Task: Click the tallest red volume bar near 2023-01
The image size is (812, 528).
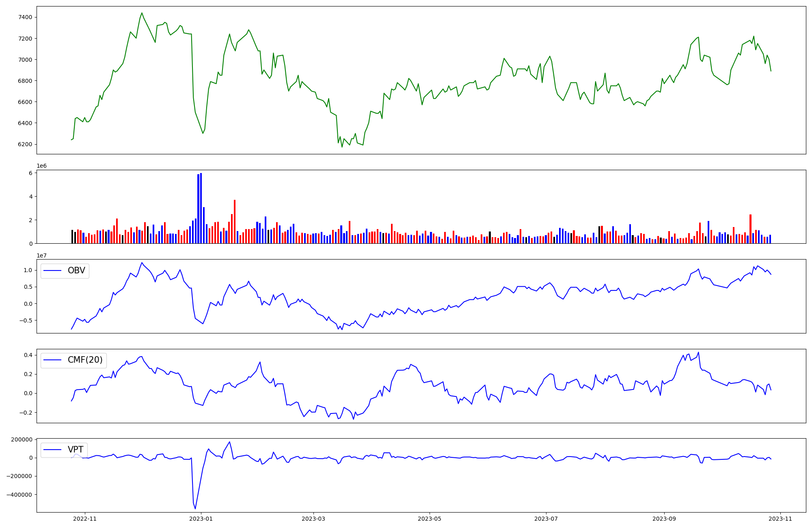Action: click(x=235, y=221)
